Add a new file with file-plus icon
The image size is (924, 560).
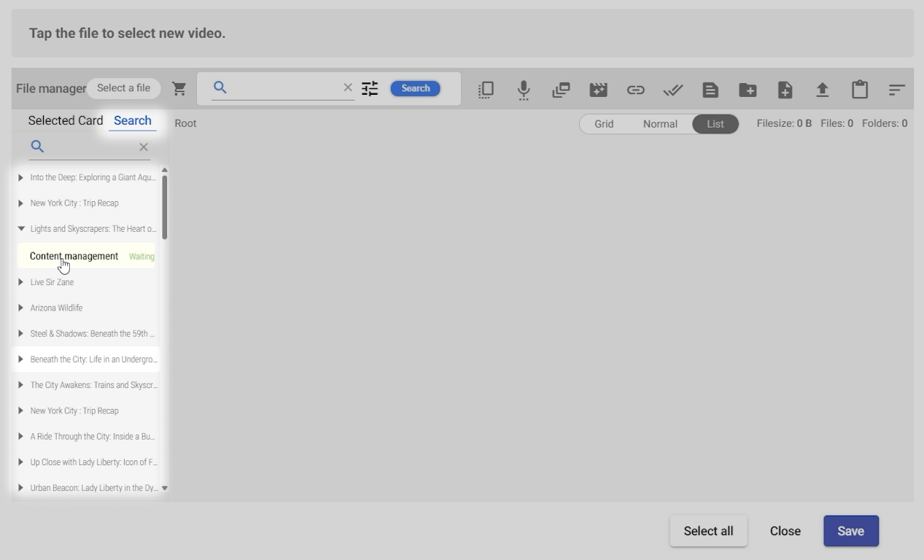785,90
